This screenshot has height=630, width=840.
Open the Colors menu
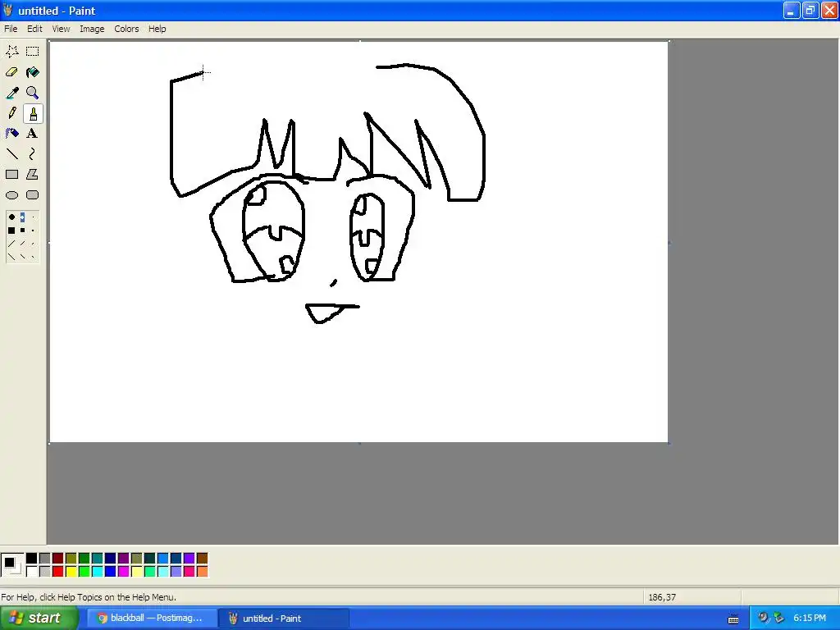pos(126,29)
